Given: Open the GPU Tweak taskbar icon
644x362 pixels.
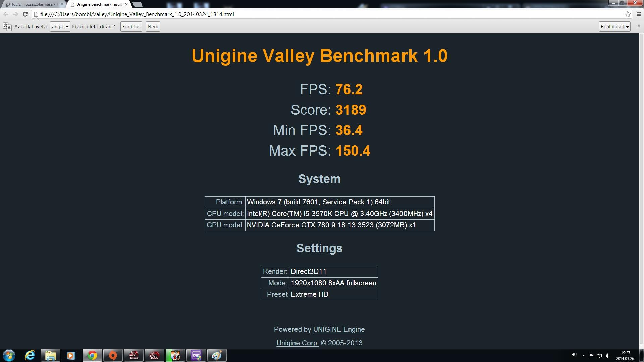Looking at the screenshot, I should [133, 355].
